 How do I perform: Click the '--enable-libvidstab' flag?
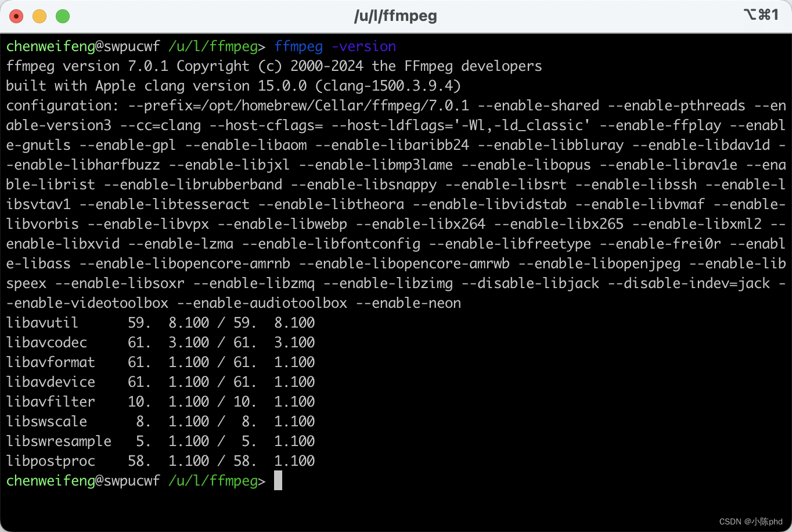click(x=489, y=204)
